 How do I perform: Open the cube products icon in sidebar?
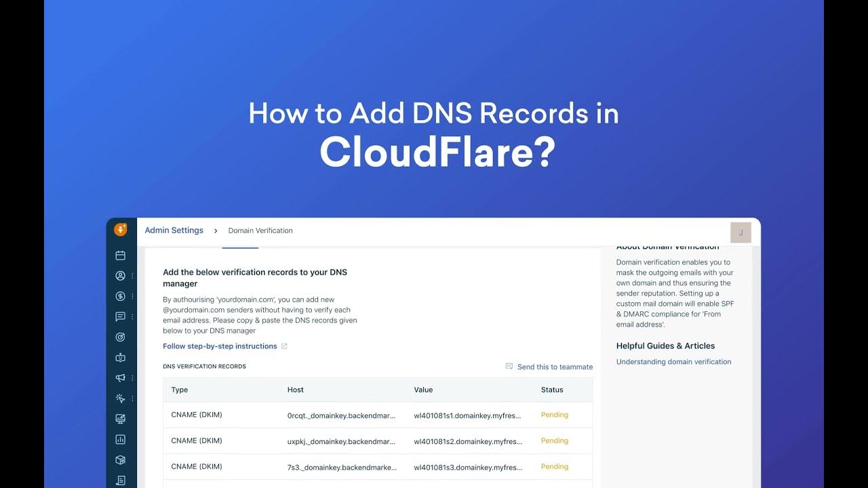coord(121,460)
